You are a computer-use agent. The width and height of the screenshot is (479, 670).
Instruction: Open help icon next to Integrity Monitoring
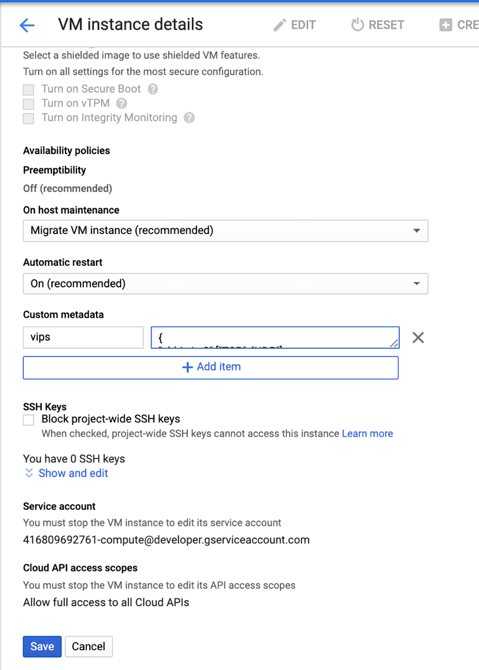189,118
